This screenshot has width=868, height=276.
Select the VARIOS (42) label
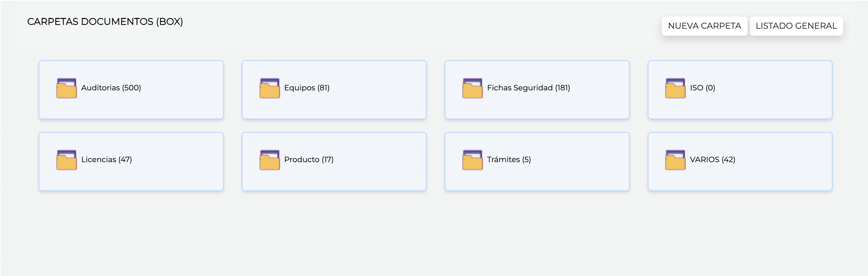[x=713, y=160]
